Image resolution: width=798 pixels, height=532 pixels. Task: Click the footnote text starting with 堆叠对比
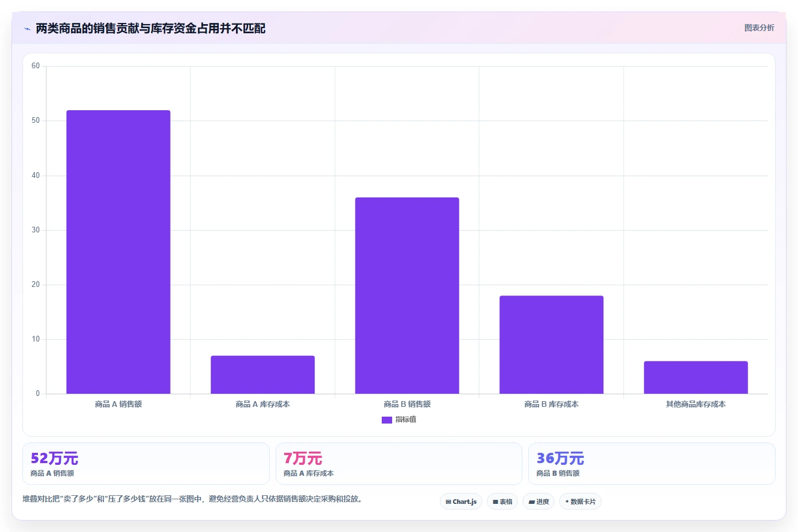click(x=192, y=499)
